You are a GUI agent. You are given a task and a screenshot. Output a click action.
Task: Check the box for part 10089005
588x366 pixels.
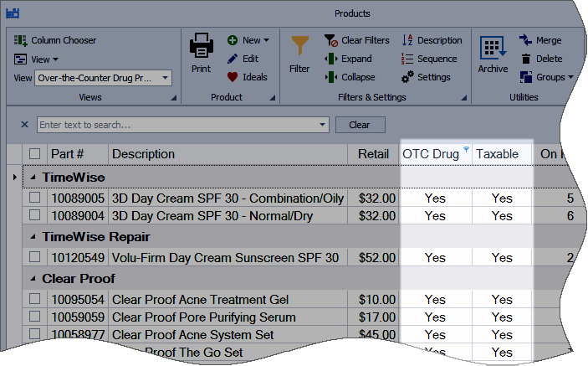tap(35, 197)
